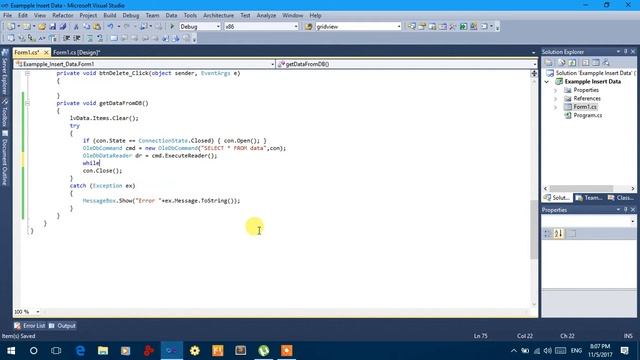Click the View Code icon in Solution Explorer
Viewport: 640px width, 360px height.
pos(586,62)
